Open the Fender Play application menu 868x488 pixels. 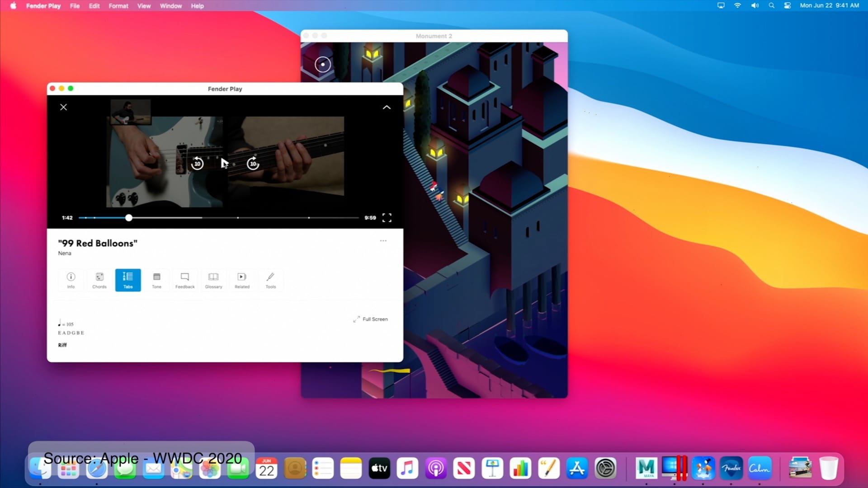coord(43,6)
